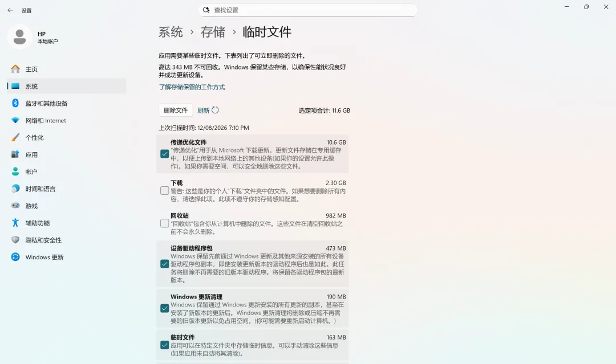This screenshot has width=616, height=364.
Task: Click 设置 window title text
Action: (26, 11)
